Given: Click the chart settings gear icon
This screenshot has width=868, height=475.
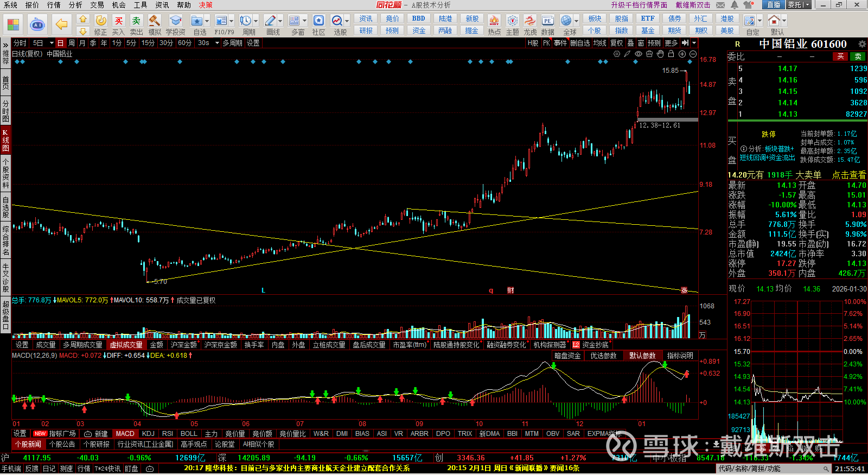Looking at the screenshot, I should click(x=617, y=54).
